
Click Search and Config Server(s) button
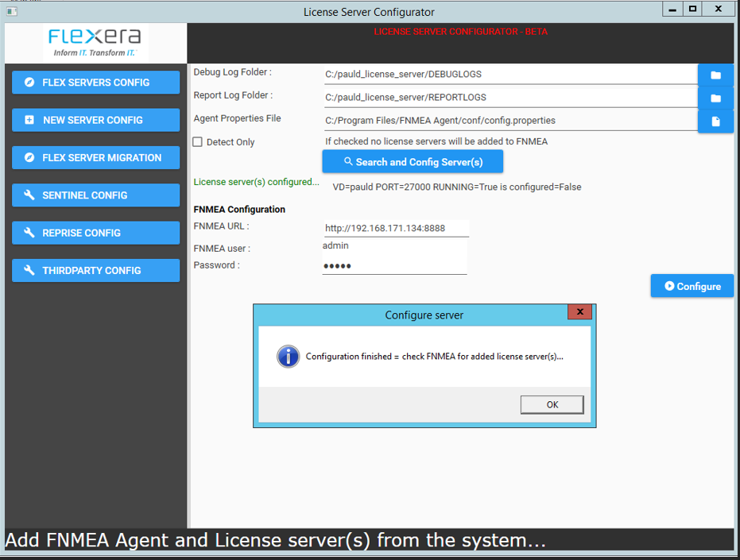coord(413,162)
